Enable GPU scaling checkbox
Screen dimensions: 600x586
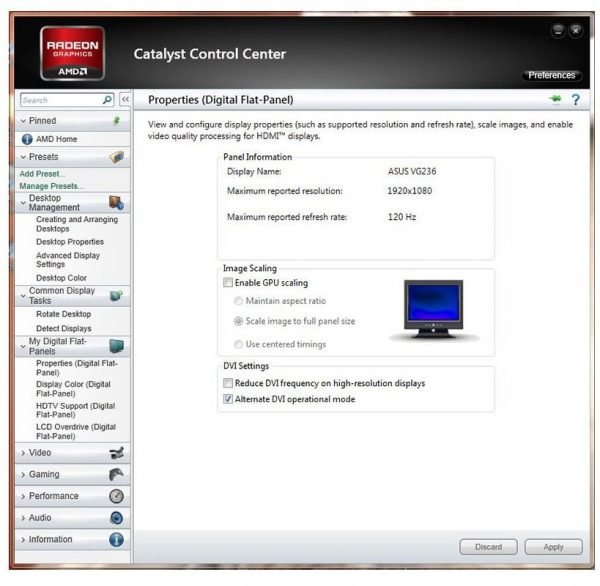(228, 282)
